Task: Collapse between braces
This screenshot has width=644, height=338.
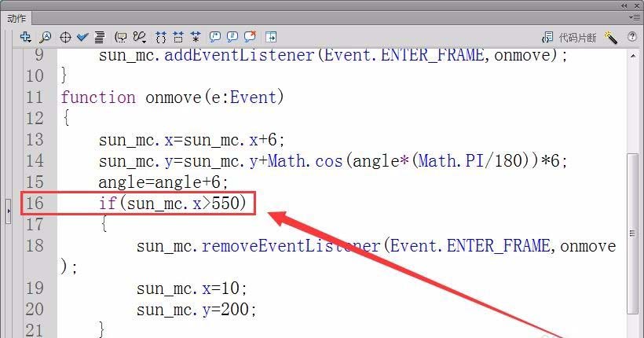Action: pyautogui.click(x=161, y=38)
